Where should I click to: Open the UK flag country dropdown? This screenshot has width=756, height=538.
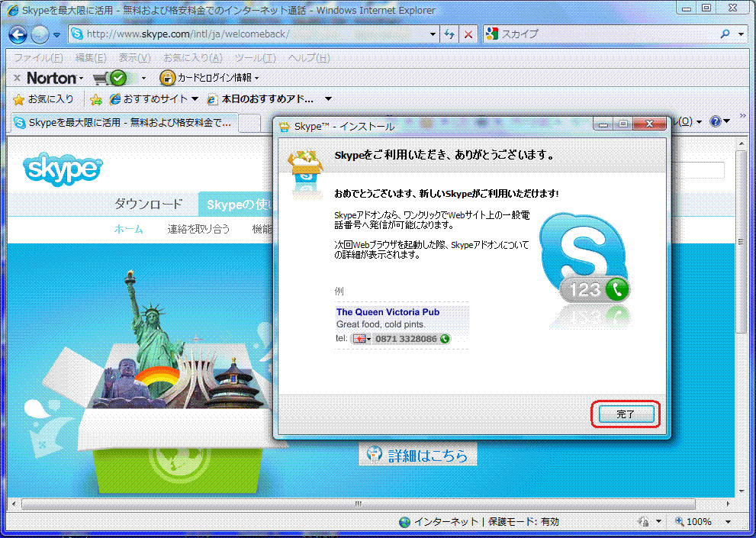[x=362, y=339]
